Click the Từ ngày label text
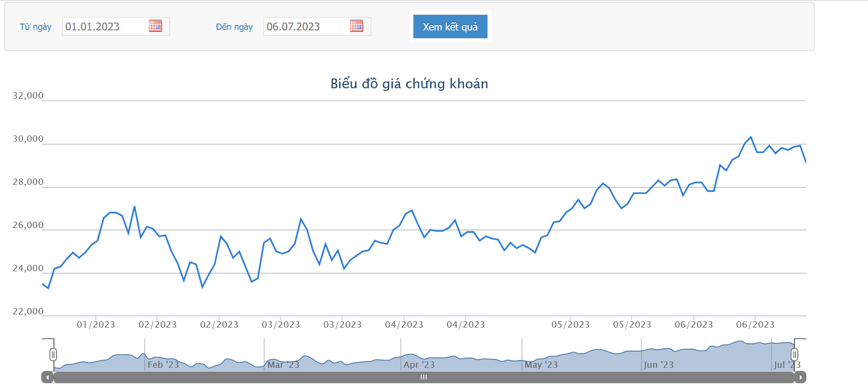This screenshot has width=868, height=386. point(35,27)
